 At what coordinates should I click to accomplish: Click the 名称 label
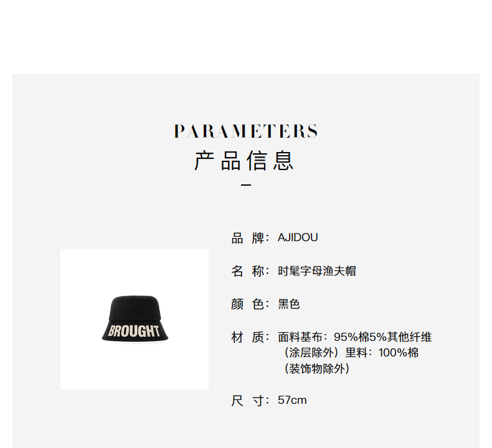[x=250, y=271]
